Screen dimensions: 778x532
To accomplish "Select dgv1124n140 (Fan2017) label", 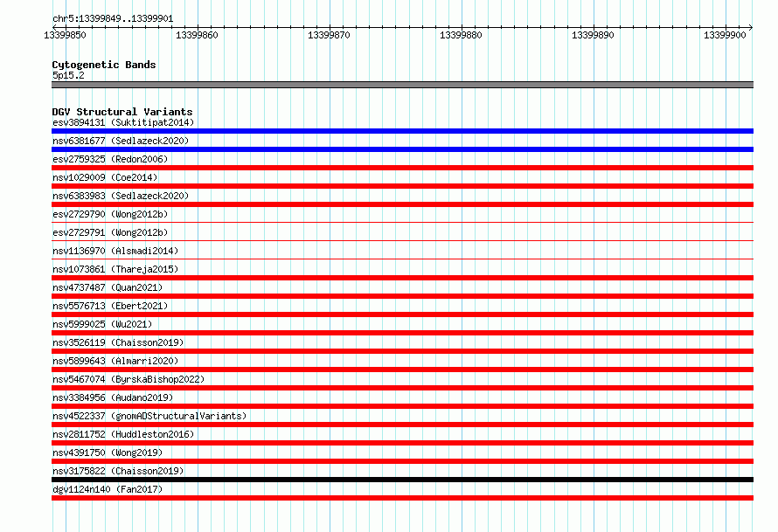I will 108,489.
